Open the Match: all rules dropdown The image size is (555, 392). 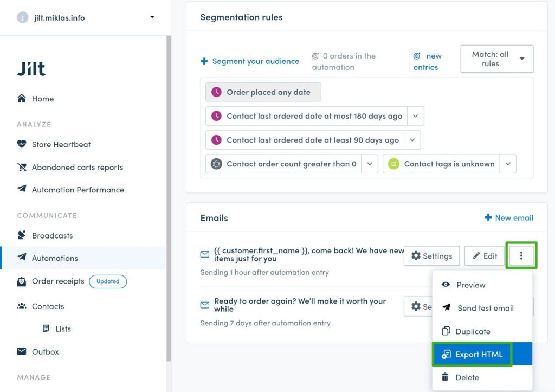click(x=496, y=59)
